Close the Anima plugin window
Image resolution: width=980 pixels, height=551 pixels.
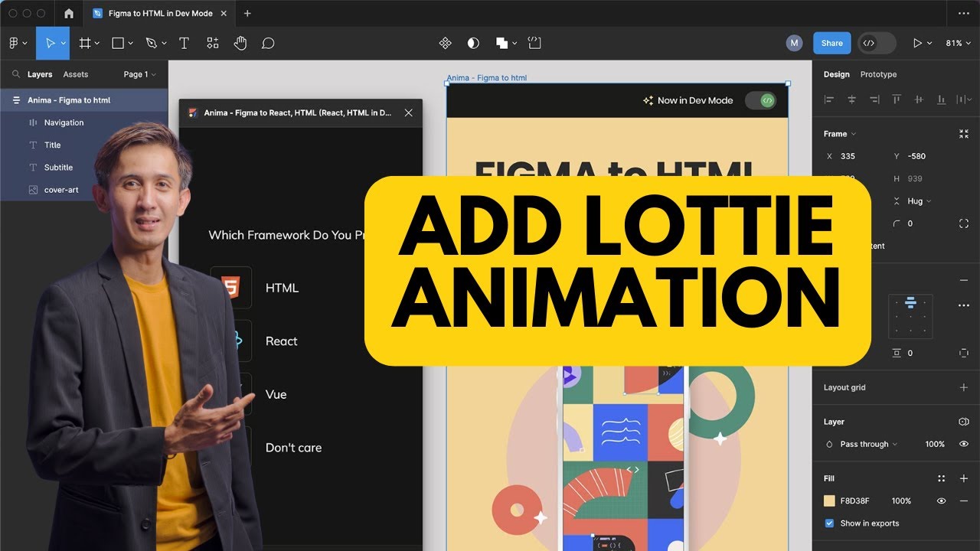(x=408, y=112)
